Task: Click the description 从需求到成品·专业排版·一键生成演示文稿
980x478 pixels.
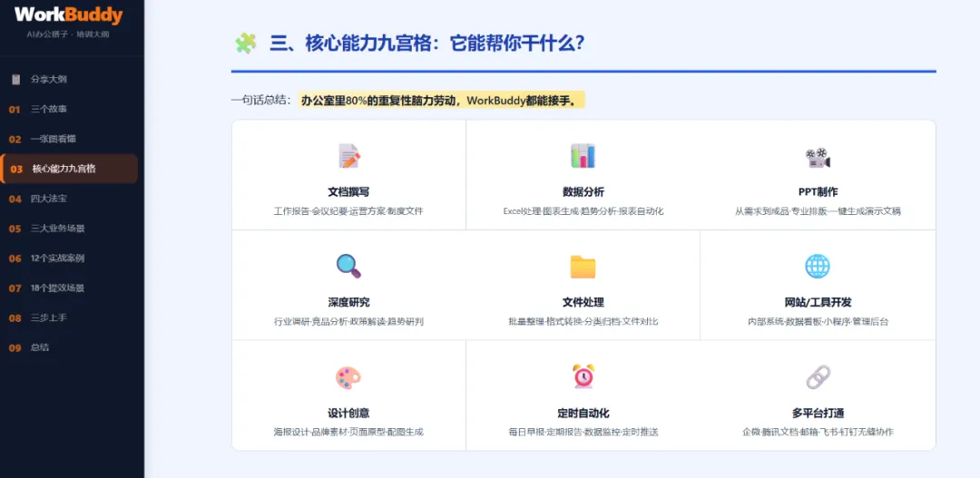Action: (x=818, y=211)
